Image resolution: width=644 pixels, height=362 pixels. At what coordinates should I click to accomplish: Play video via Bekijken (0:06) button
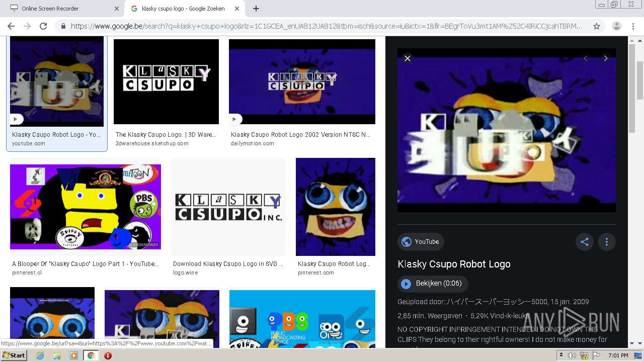coord(433,284)
